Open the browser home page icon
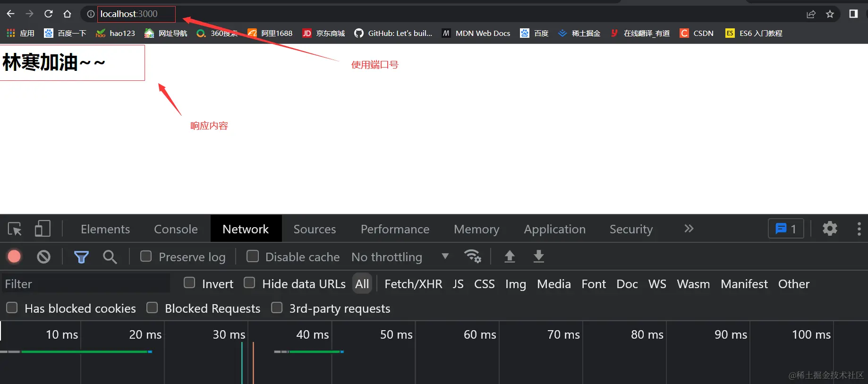868x384 pixels. pyautogui.click(x=67, y=14)
